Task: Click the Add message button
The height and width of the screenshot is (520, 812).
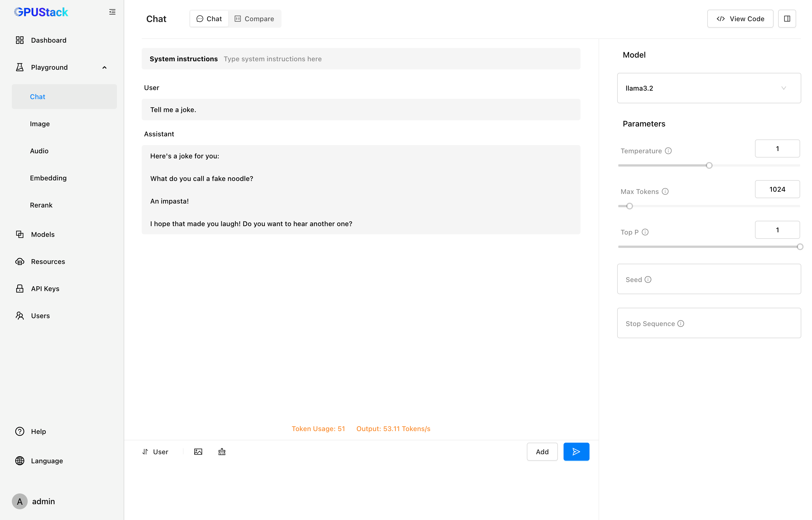Action: click(542, 452)
